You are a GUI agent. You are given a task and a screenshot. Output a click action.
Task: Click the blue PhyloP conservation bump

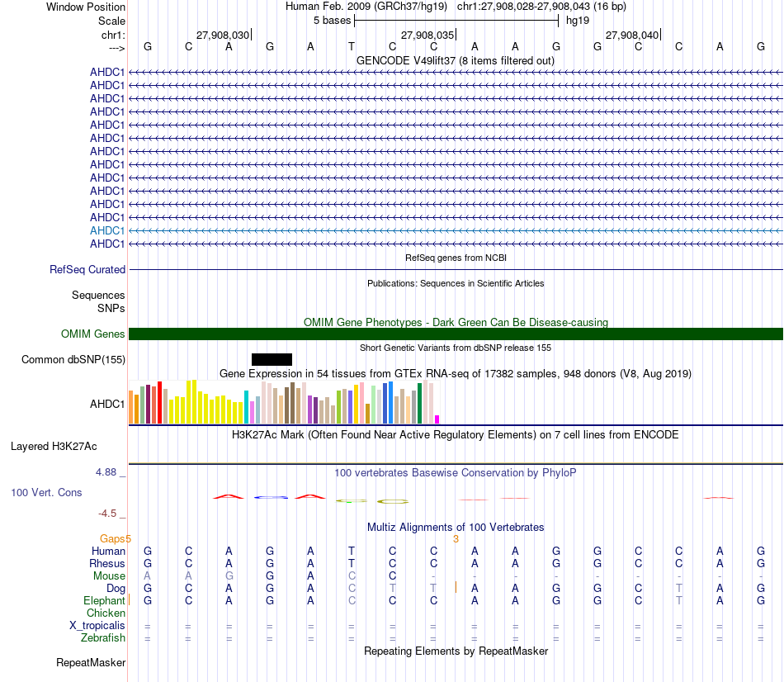pos(271,497)
